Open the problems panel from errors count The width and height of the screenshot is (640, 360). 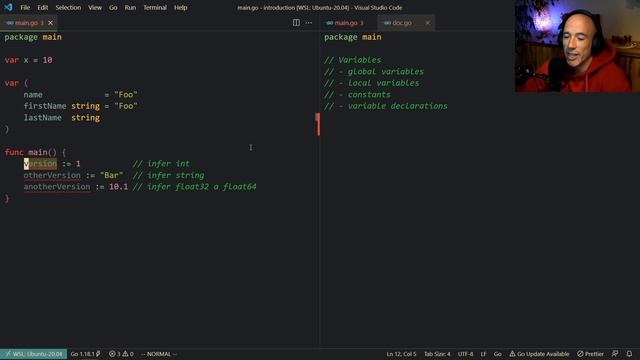coord(115,354)
